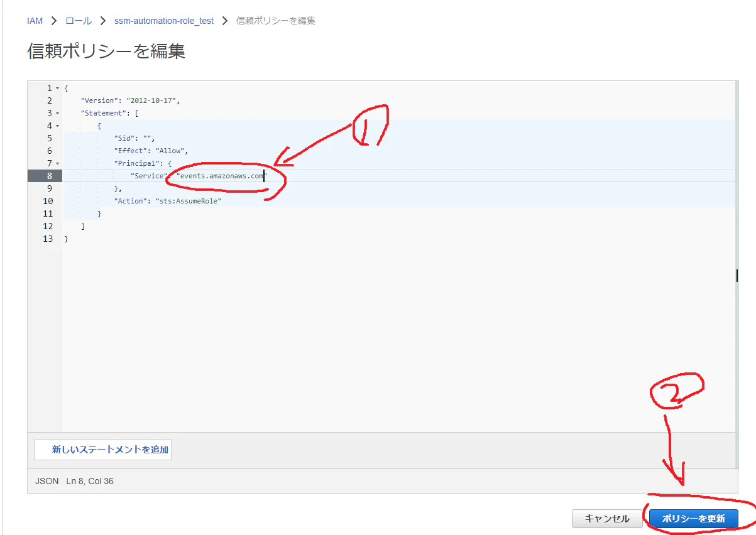756x535 pixels.
Task: Click line number 13 in the gutter
Action: tap(48, 239)
